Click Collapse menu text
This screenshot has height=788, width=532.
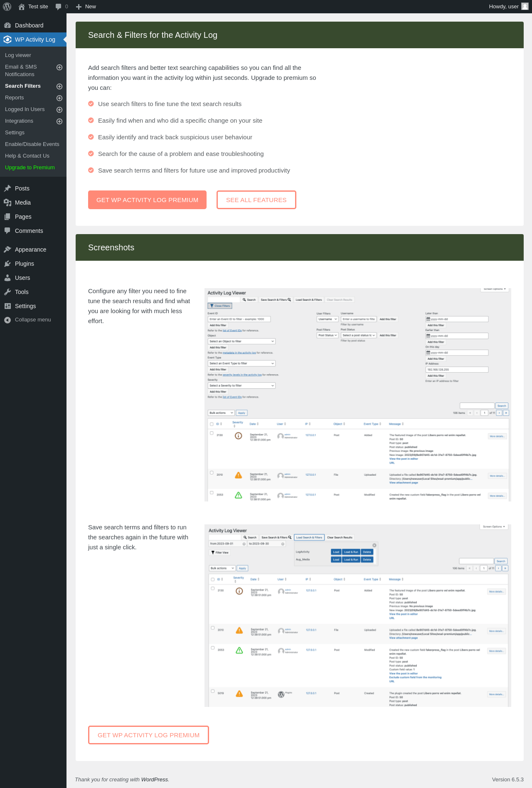[33, 320]
